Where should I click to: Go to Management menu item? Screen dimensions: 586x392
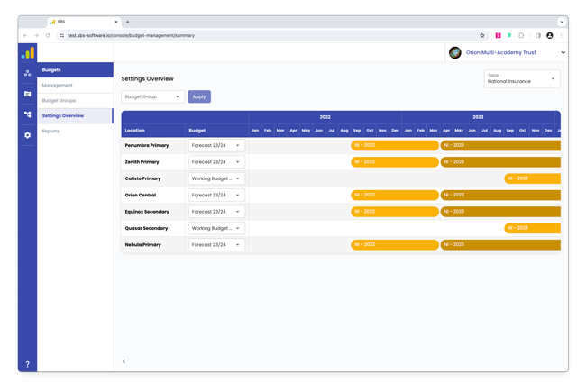tap(58, 86)
